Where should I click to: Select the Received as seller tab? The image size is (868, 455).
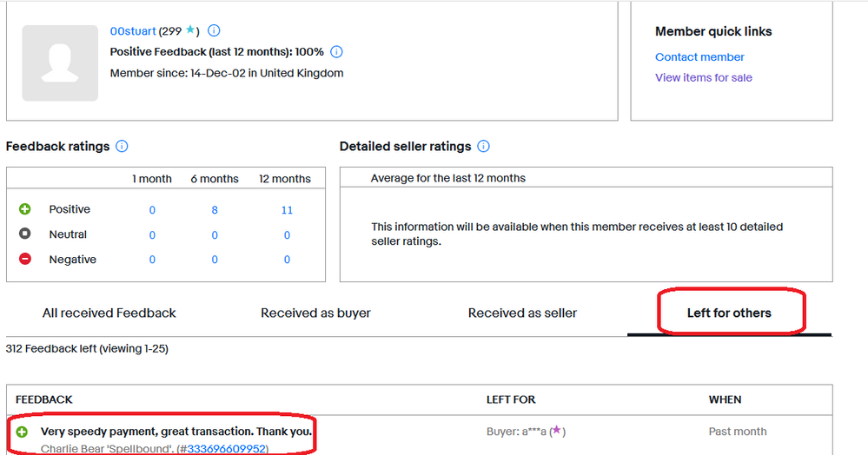(522, 313)
